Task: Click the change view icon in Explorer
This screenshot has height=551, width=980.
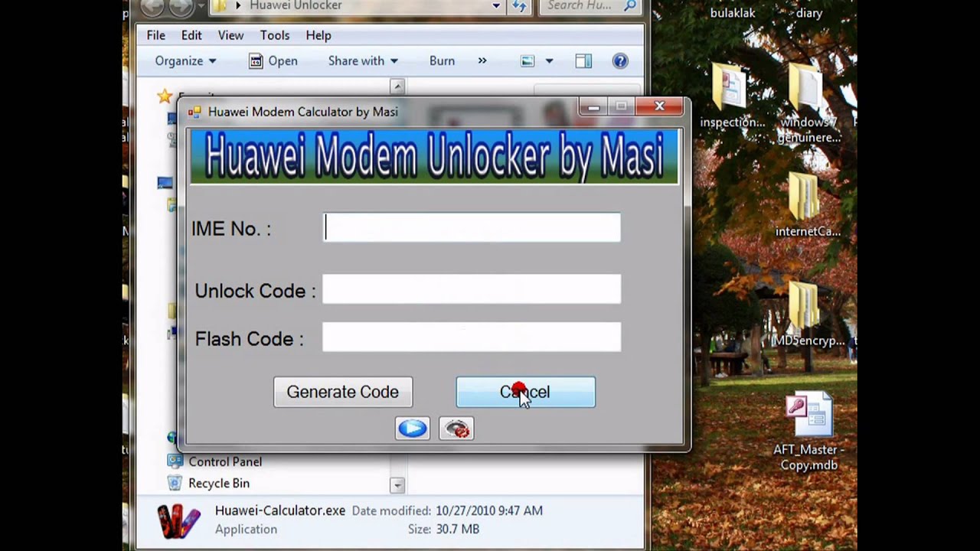Action: (x=528, y=61)
